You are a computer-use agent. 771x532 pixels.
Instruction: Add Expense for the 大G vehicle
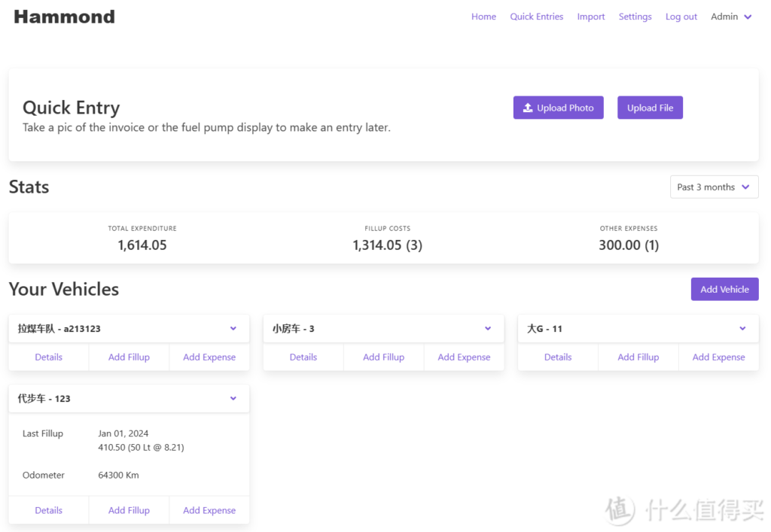(x=718, y=357)
